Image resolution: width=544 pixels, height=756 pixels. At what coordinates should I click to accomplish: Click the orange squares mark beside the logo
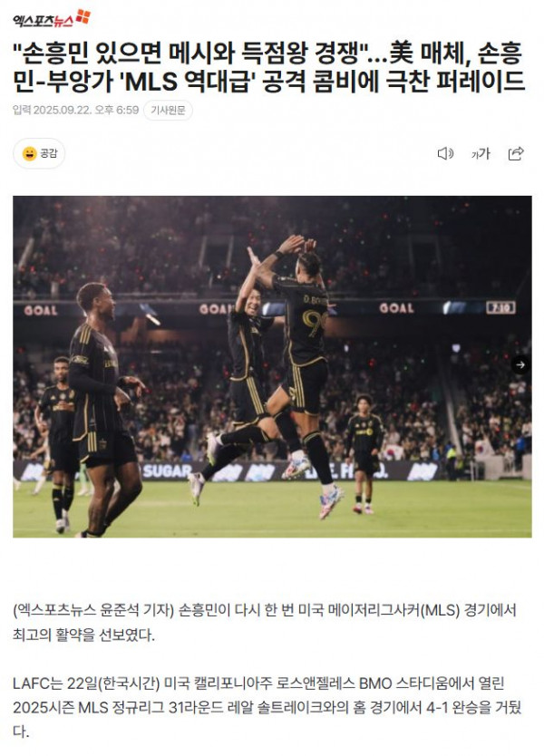coord(83,16)
